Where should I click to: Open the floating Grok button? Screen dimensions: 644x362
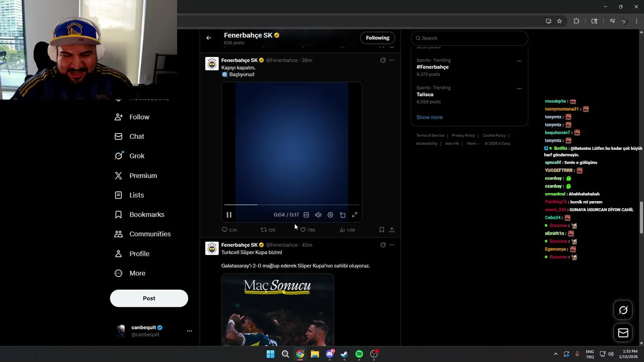point(623,310)
